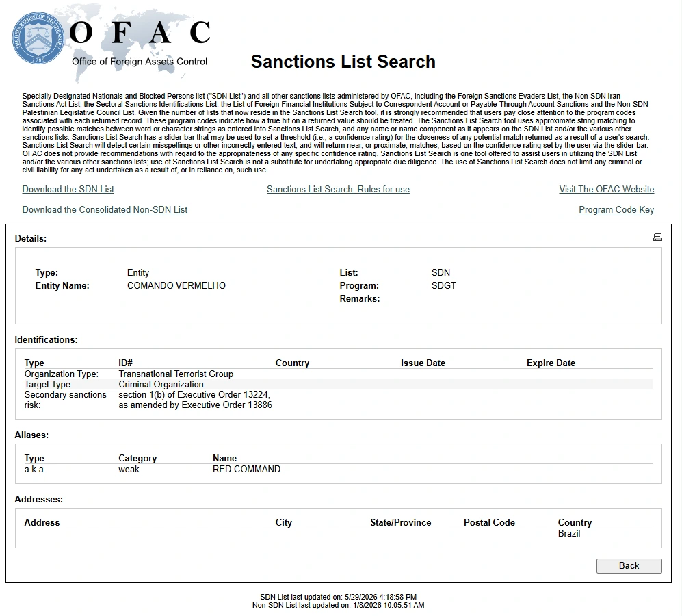682x616 pixels.
Task: Click the Treasury Department seal logo
Action: click(x=38, y=38)
